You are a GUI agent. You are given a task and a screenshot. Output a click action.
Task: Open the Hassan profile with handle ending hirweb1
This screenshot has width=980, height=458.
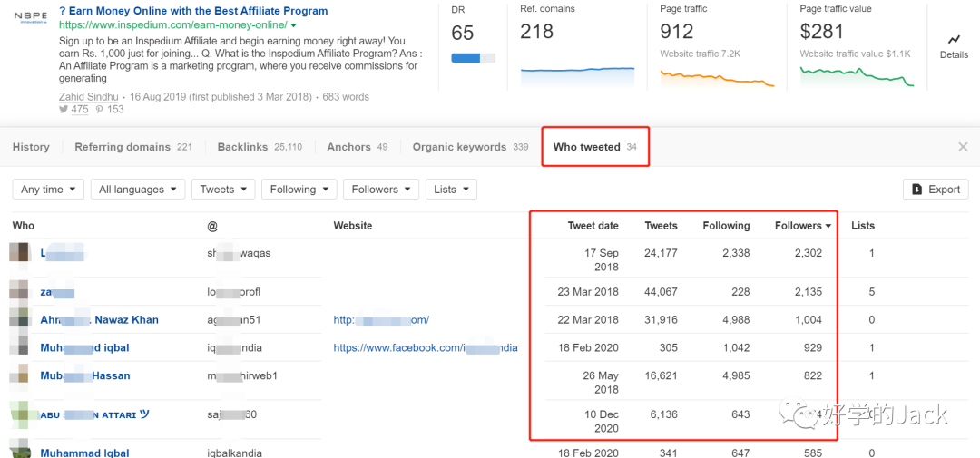pyautogui.click(x=85, y=376)
